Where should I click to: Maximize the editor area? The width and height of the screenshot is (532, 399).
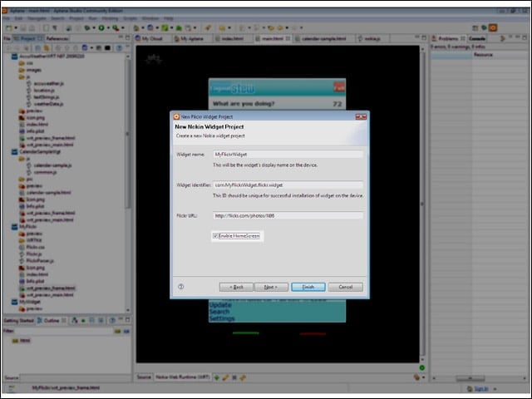tap(424, 37)
